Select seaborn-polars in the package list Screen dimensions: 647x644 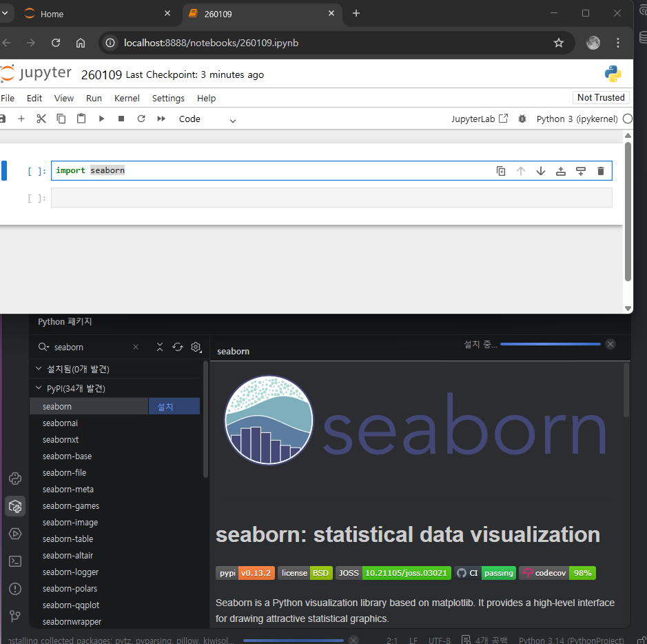tap(70, 589)
